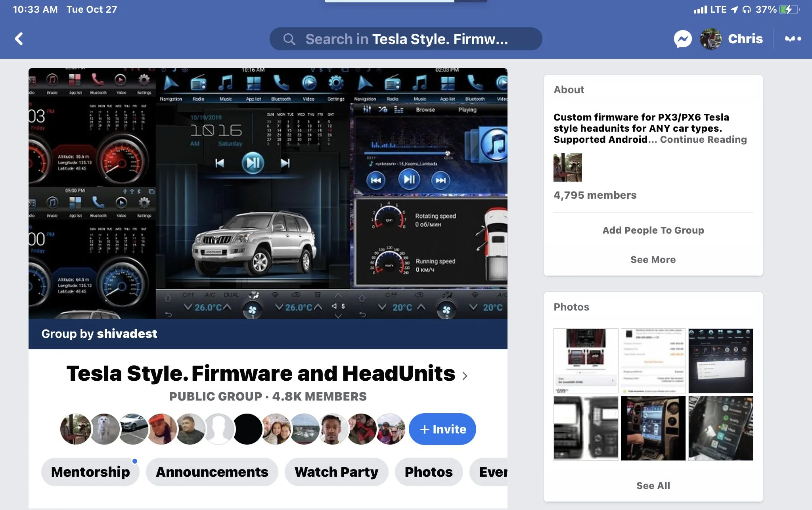
Task: Tap the back arrow in header
Action: pos(19,39)
